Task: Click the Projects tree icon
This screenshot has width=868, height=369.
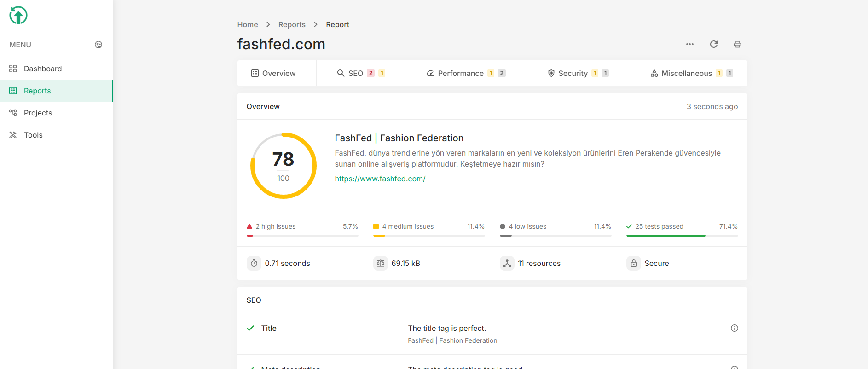Action: (13, 113)
